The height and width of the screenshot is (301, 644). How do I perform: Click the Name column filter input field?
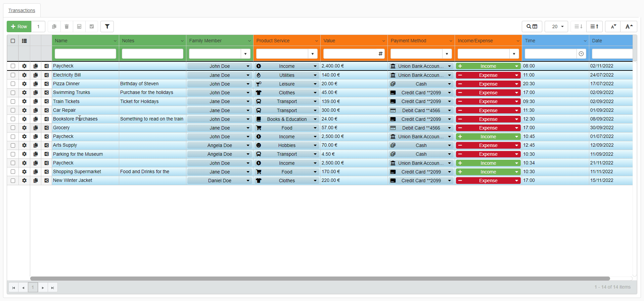tap(85, 54)
